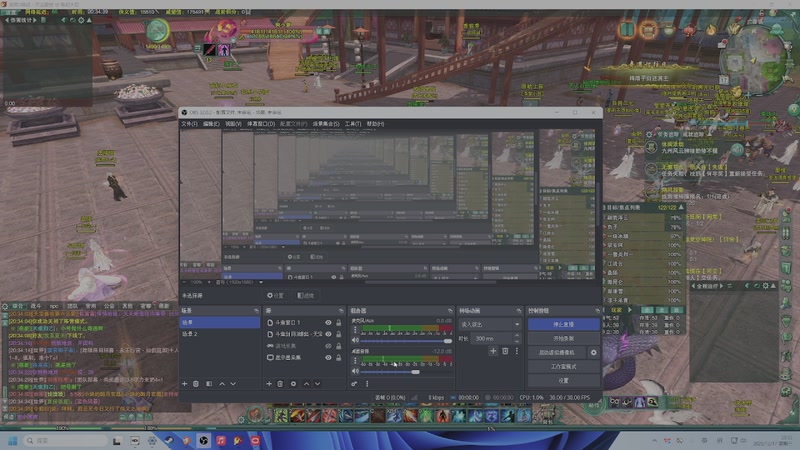Screen dimensions: 800x450
Task: Open virtual camera settings gear icon
Action: click(x=593, y=353)
